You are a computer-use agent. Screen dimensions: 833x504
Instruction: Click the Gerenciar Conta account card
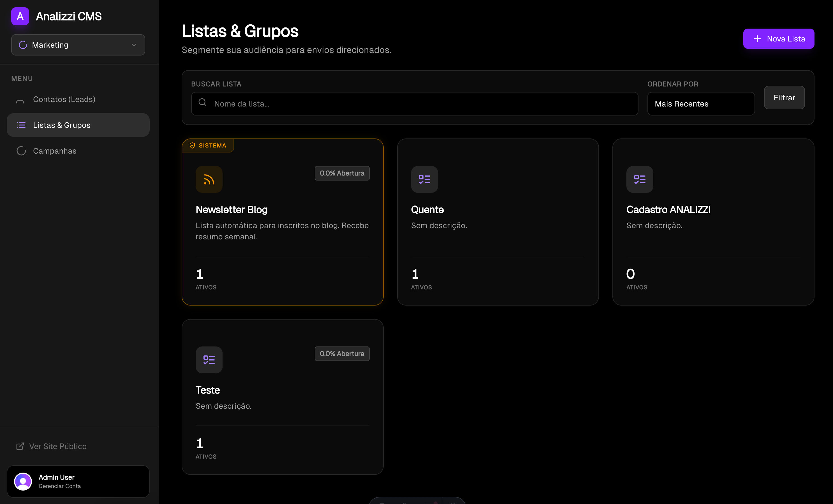(78, 481)
